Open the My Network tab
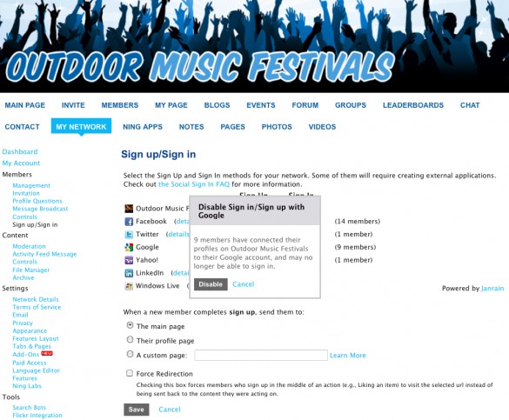509x420 pixels. coord(81,126)
